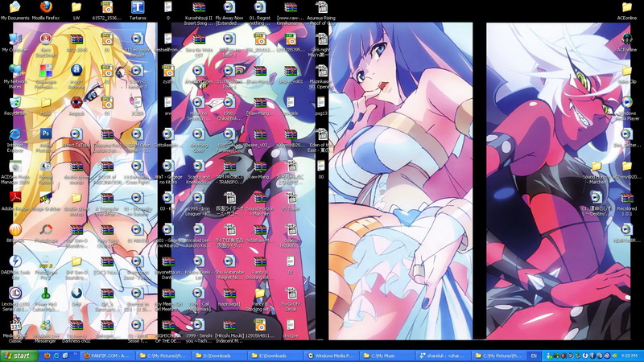Select the desire_vol01 archive
The image size is (644, 362).
[x=291, y=74]
